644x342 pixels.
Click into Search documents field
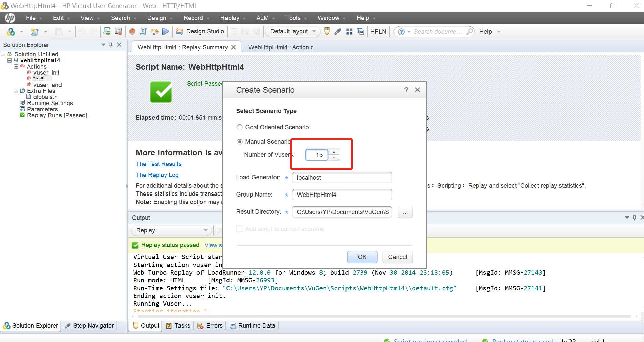point(438,32)
